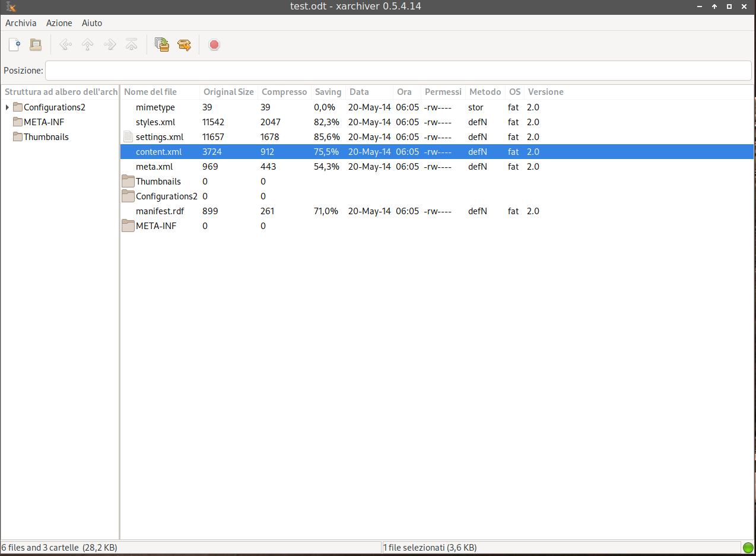Sort files by the Compresso column
Viewport: 756px width, 556px height.
(284, 91)
